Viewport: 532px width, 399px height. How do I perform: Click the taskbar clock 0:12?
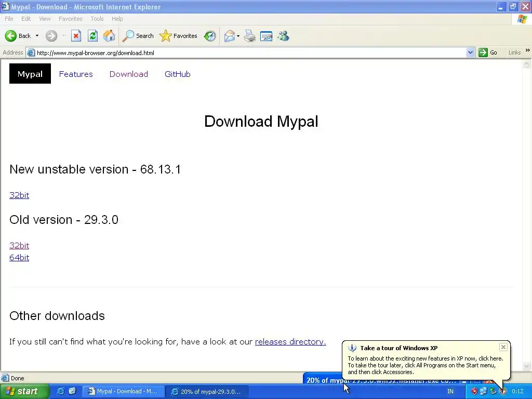tap(518, 392)
